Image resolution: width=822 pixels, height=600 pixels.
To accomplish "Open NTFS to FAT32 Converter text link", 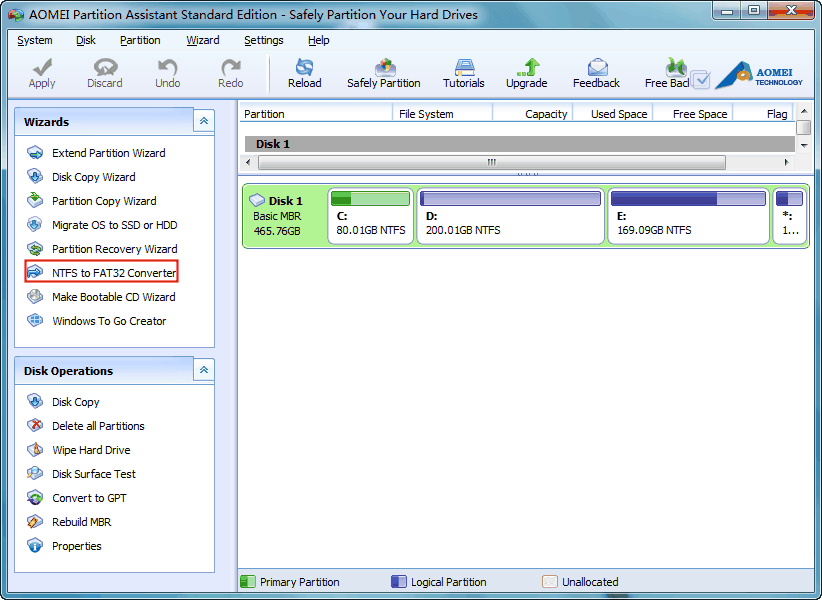I will 114,273.
